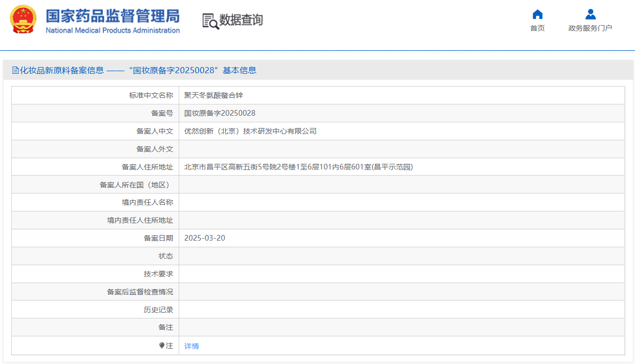Image resolution: width=635 pixels, height=364 pixels.
Task: Open the 首页 navigation label
Action: [x=537, y=28]
